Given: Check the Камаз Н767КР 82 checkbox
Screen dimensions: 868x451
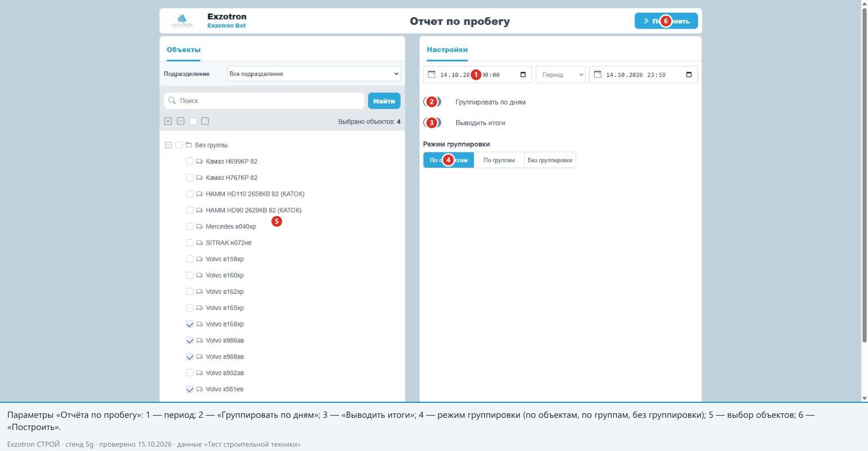Looking at the screenshot, I should point(190,178).
